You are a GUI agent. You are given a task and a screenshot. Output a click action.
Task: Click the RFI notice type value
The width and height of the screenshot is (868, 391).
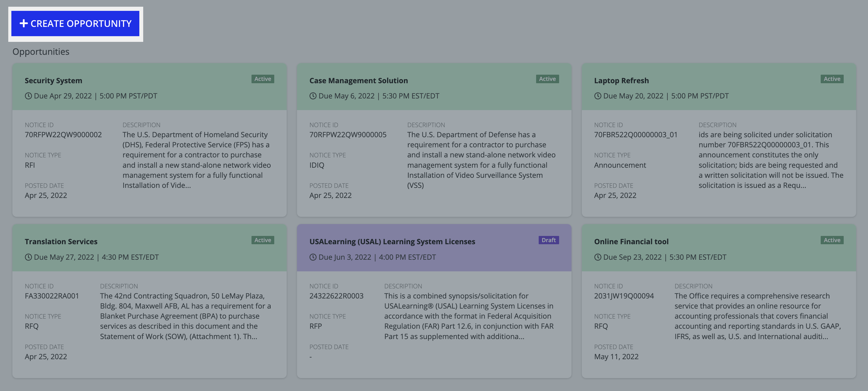point(30,165)
